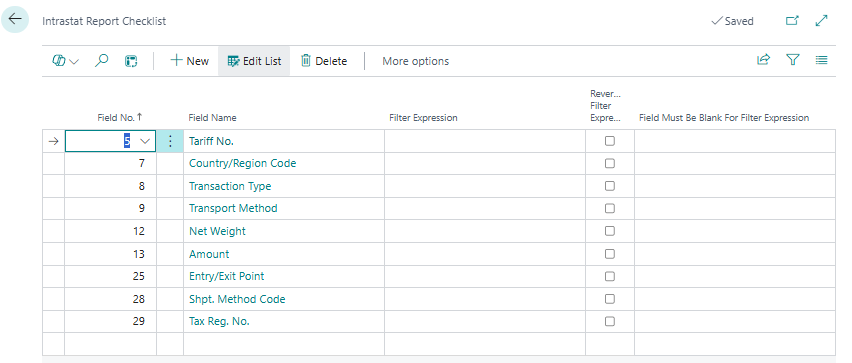Click the Saved status indicator
This screenshot has height=363, width=852.
click(732, 21)
